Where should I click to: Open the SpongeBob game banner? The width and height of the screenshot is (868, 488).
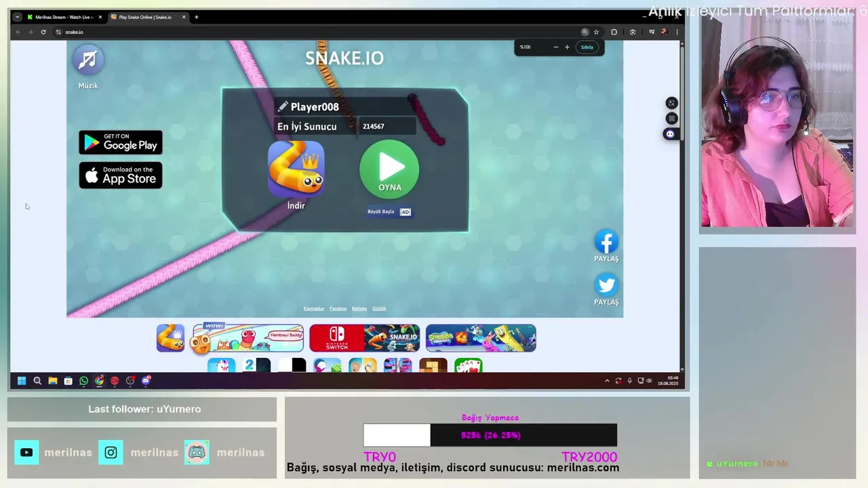tap(481, 338)
